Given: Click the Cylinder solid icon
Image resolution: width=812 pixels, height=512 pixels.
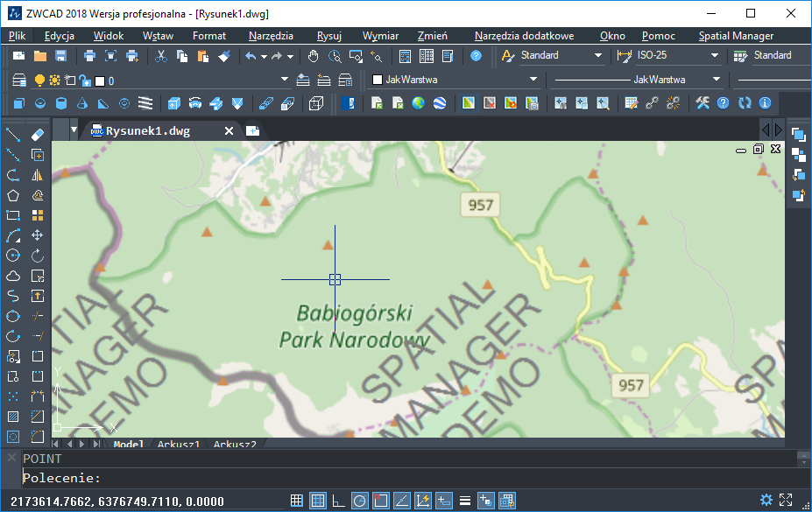Looking at the screenshot, I should coord(61,103).
